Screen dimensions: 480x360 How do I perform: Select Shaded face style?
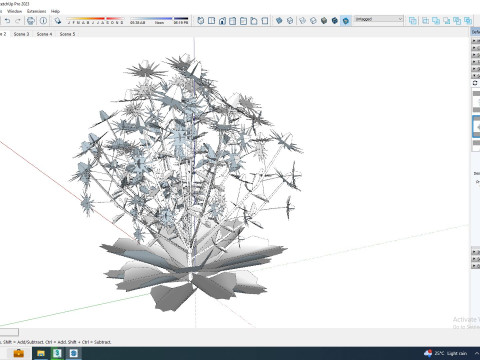pos(324,21)
